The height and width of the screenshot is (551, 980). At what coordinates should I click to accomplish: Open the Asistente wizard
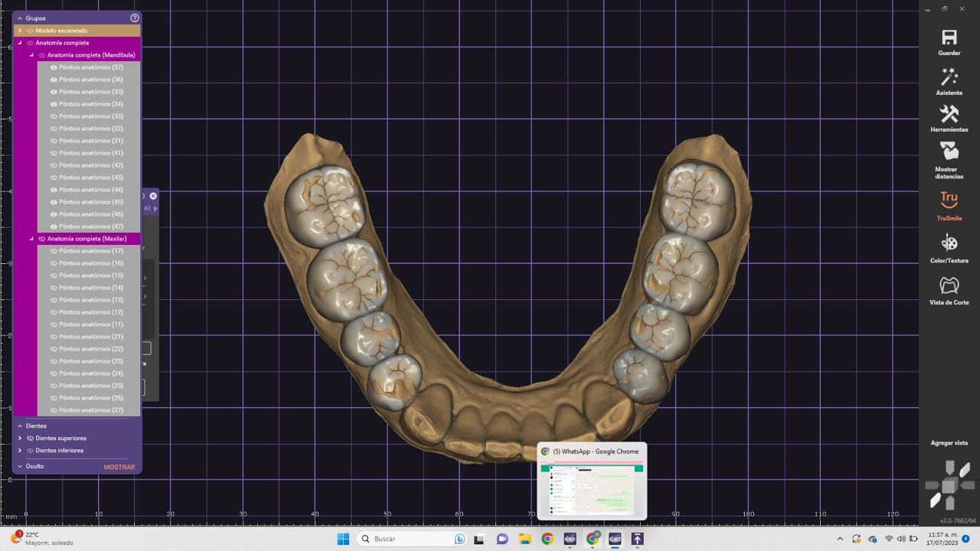pos(949,77)
